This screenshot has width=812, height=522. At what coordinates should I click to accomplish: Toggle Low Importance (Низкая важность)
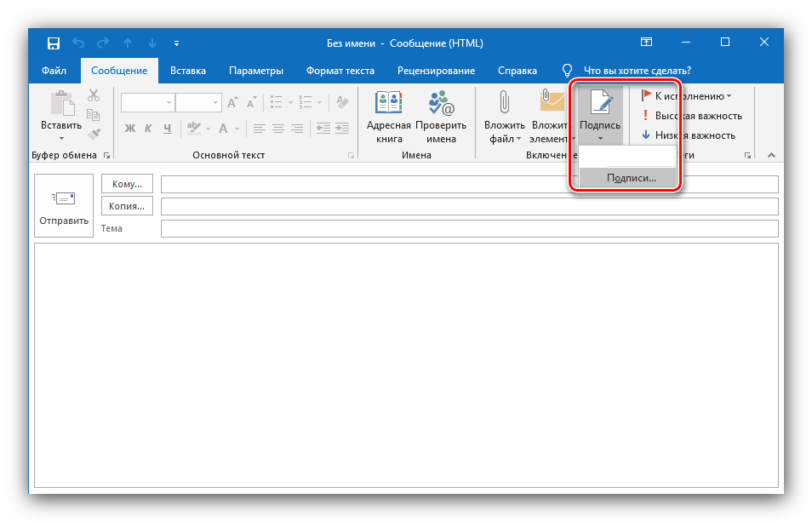688,135
